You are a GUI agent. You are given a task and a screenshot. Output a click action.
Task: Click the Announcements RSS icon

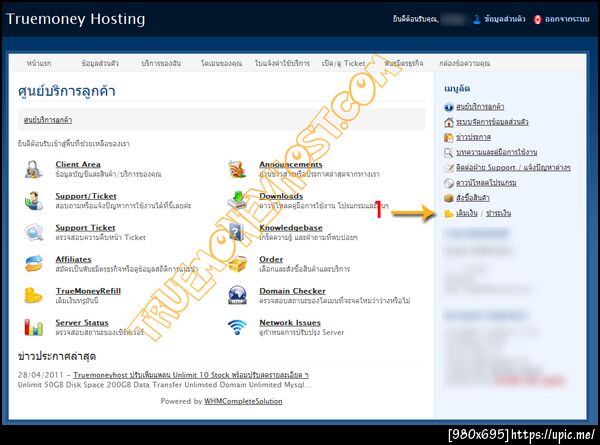(237, 169)
